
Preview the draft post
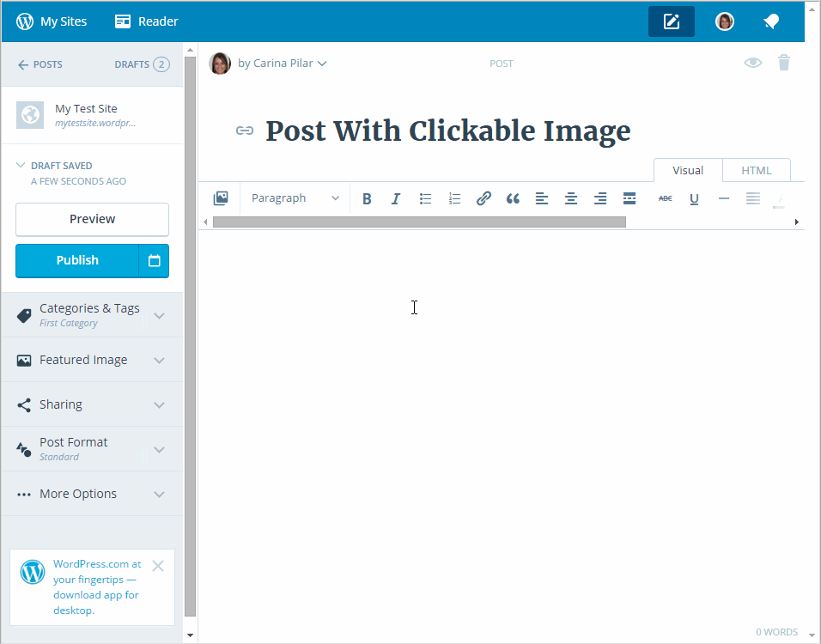92,219
